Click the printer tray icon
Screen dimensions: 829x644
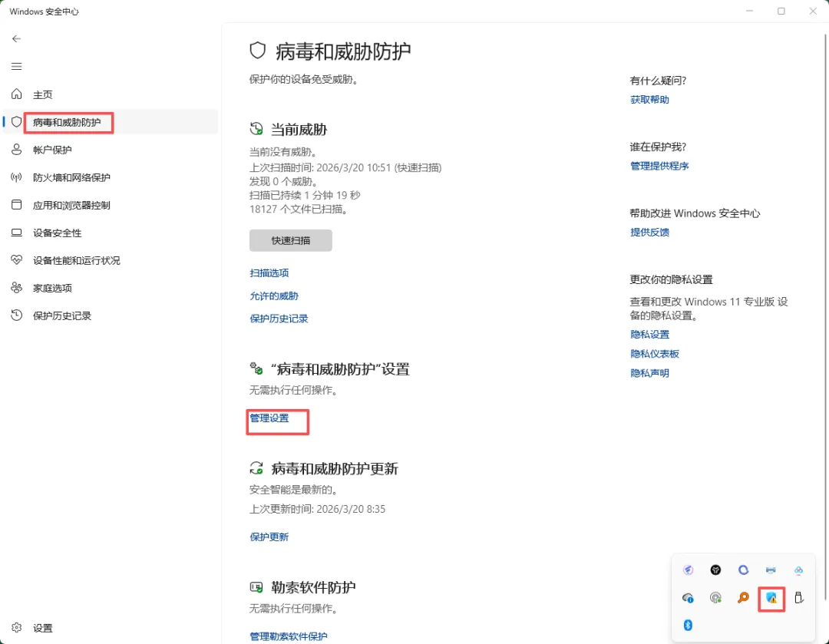click(771, 570)
